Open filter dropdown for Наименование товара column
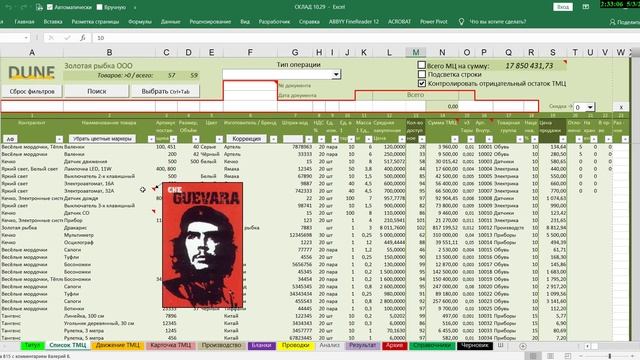Image resolution: width=640 pixels, height=360 pixels. point(151,139)
